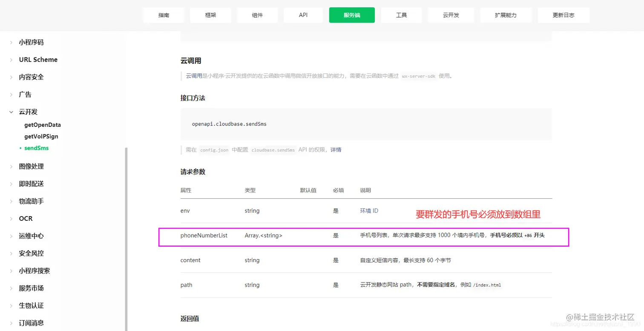Click the phoneNumberList property name

204,235
